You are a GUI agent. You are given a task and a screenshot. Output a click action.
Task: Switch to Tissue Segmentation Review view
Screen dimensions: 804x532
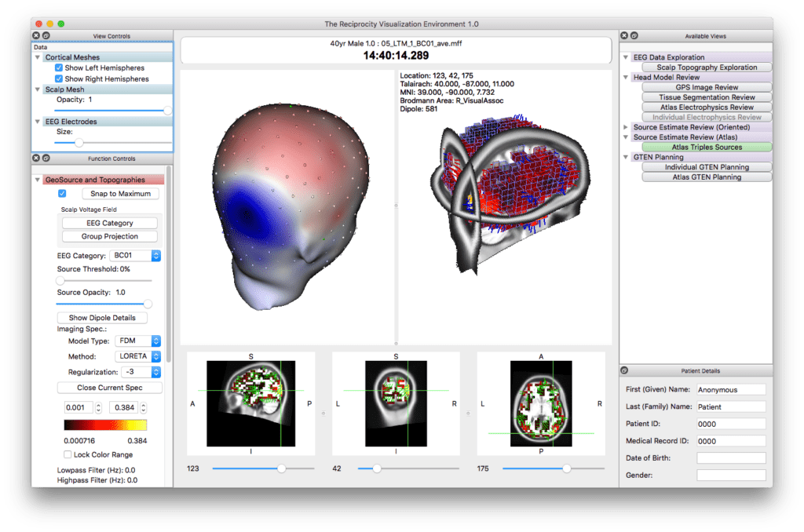click(x=707, y=97)
